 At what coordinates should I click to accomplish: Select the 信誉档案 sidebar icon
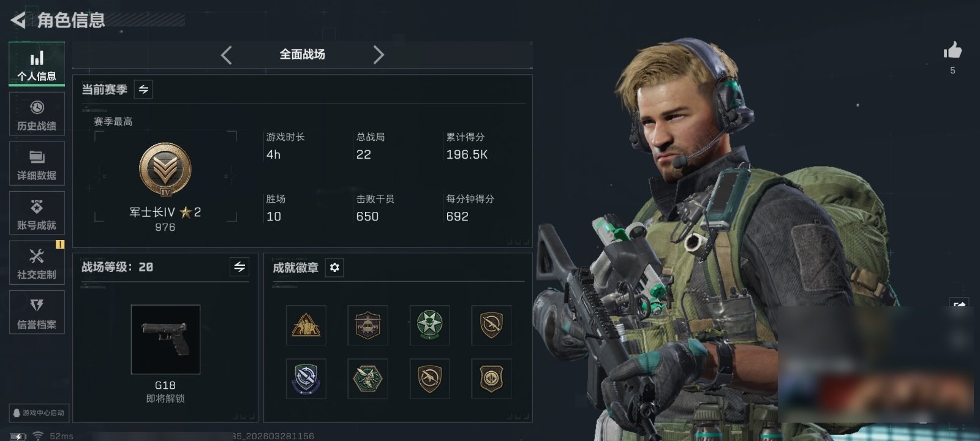point(37,312)
